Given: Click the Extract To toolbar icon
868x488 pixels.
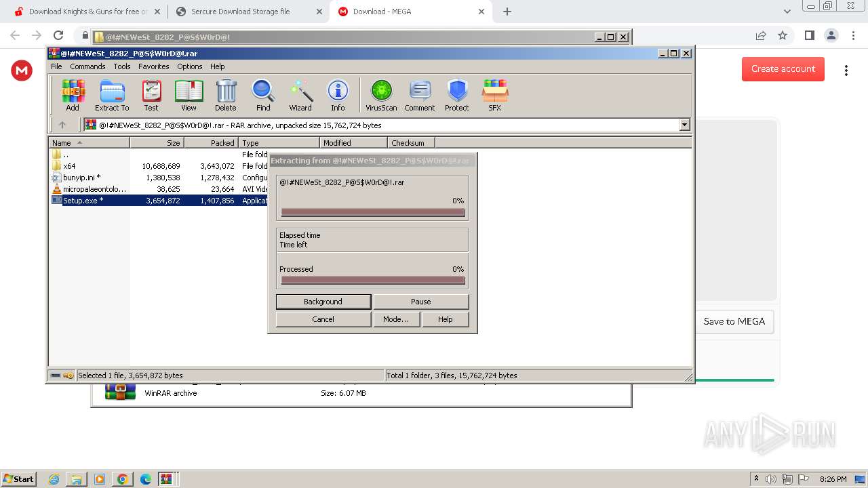Looking at the screenshot, I should [112, 95].
